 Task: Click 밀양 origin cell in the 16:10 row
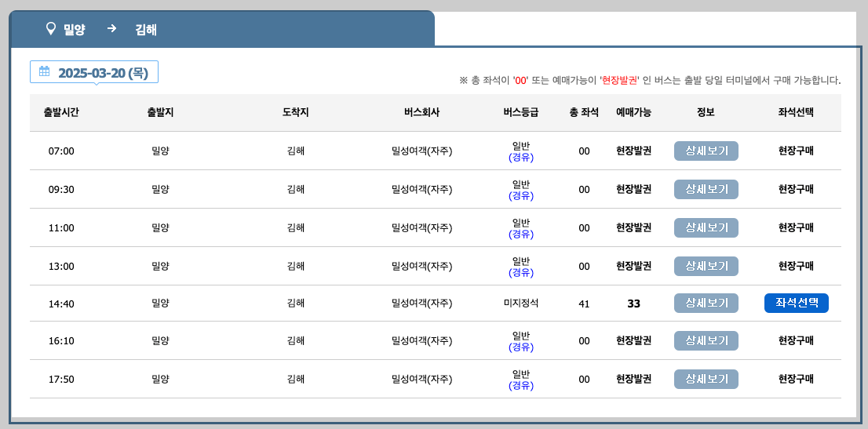(x=161, y=340)
